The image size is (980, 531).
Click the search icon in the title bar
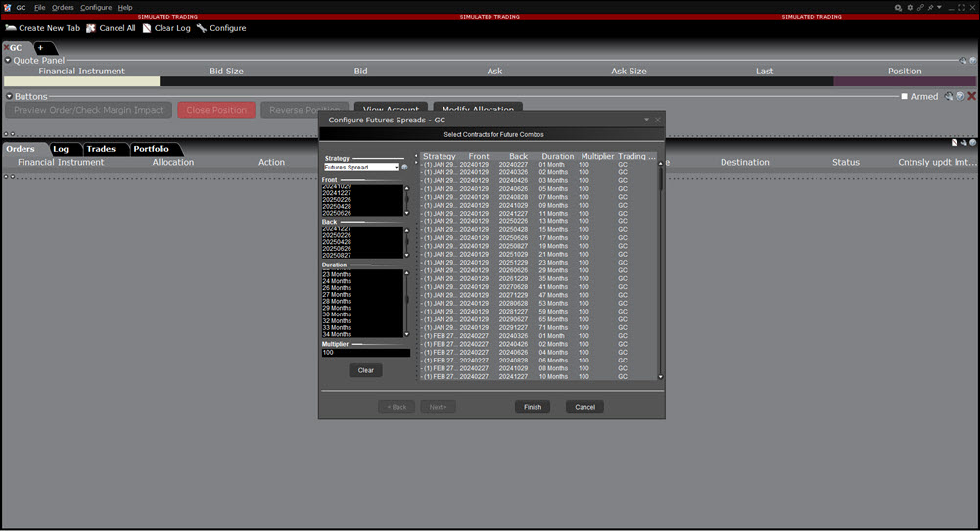(x=898, y=8)
